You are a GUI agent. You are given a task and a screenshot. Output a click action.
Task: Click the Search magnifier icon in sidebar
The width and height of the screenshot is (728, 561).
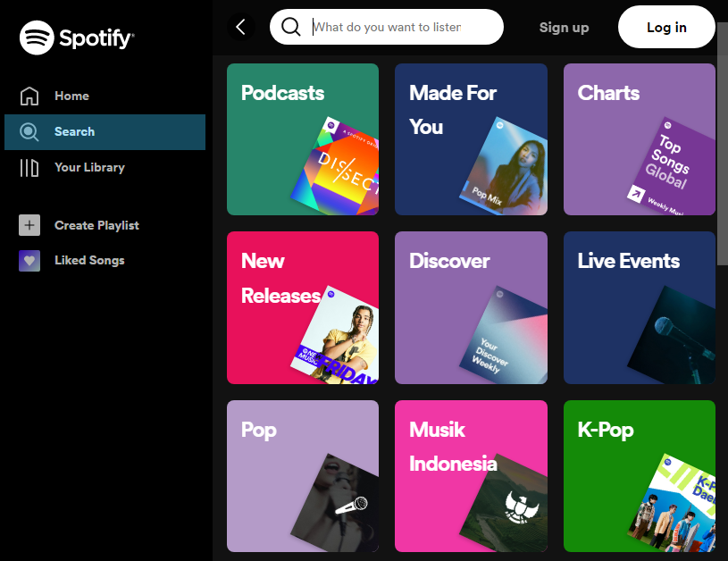click(29, 132)
